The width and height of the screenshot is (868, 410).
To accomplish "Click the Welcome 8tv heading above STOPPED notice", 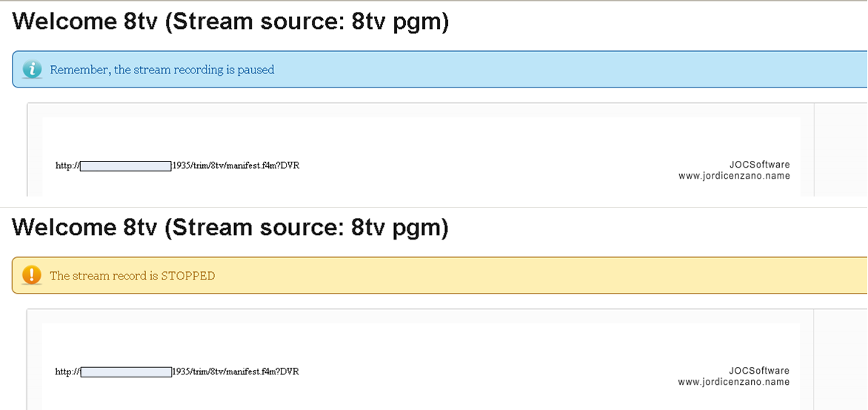I will (230, 228).
